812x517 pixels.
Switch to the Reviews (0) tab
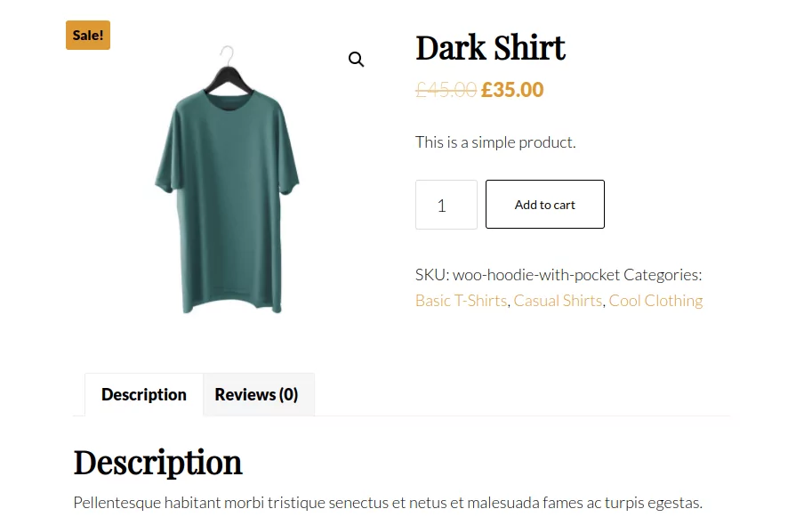[x=256, y=395]
